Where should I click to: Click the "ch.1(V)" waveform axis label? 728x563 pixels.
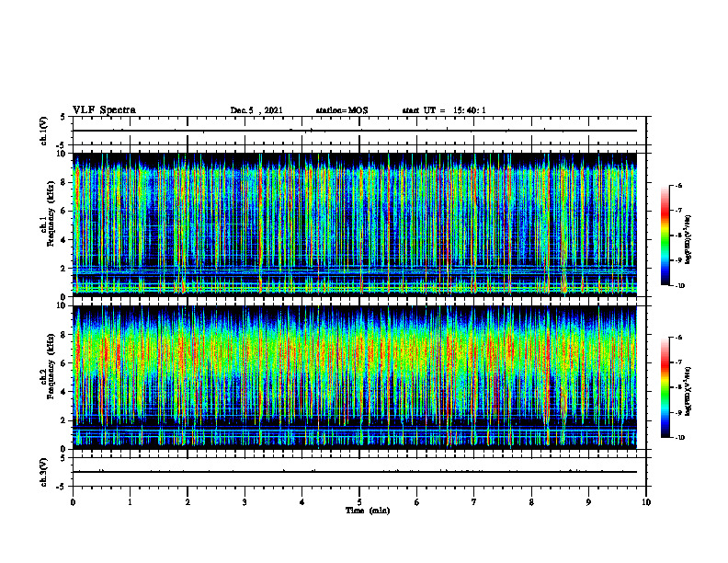click(x=44, y=131)
